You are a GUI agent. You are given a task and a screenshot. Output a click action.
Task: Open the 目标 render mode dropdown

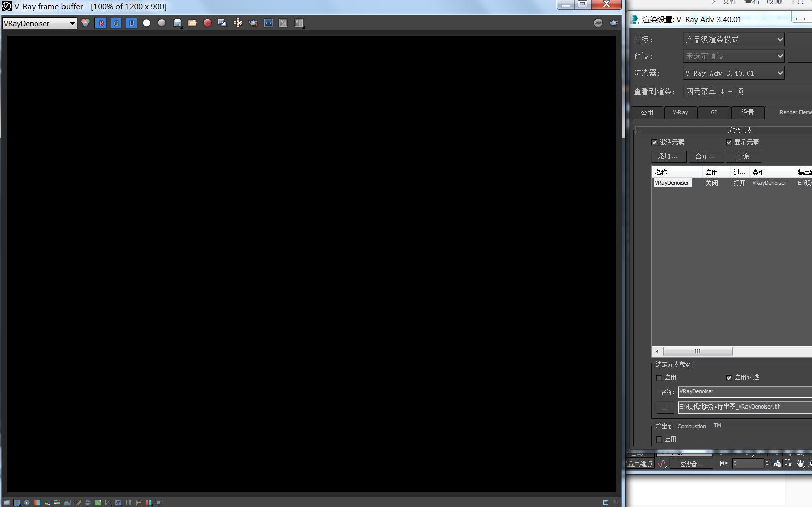click(x=734, y=39)
